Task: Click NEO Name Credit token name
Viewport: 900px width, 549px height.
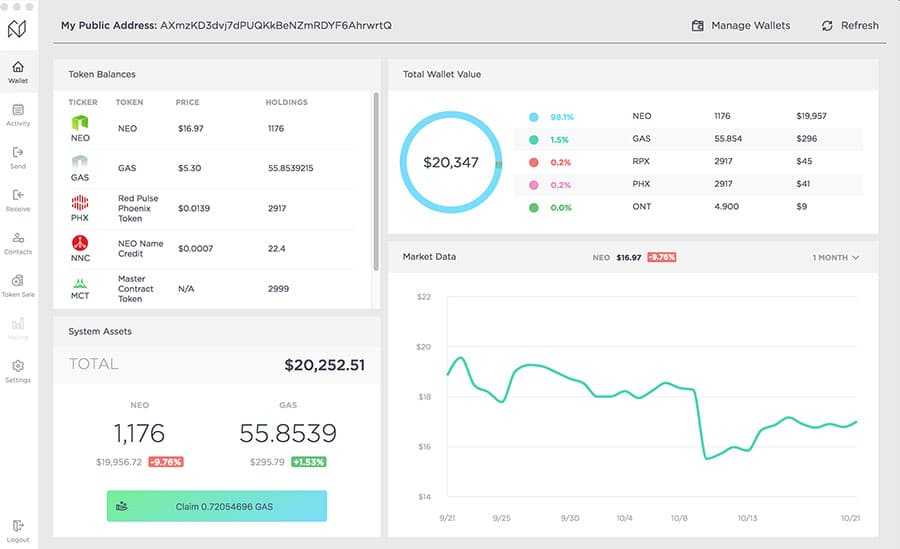Action: [x=140, y=248]
